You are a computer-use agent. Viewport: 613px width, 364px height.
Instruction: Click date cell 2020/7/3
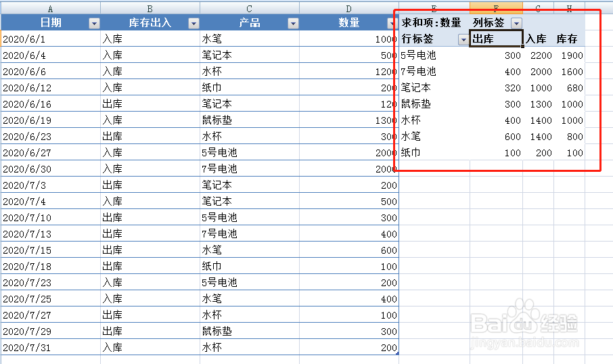(x=51, y=185)
